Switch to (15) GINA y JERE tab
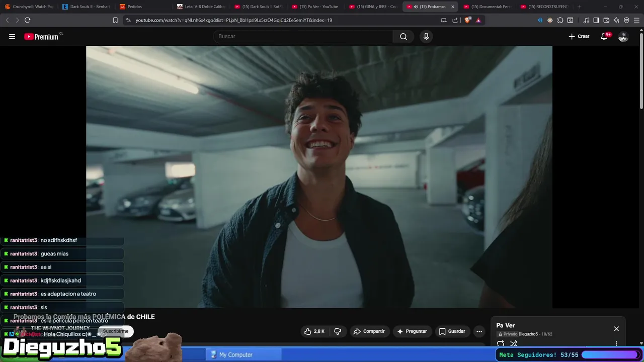This screenshot has height=362, width=644. [373, 7]
